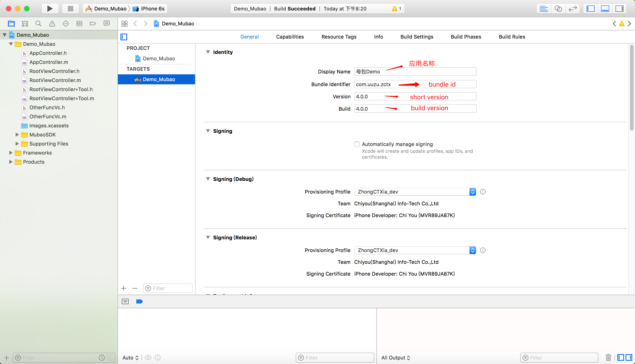Screen dimensions: 635x364
Task: Go forward in editor history
Action: click(x=146, y=24)
